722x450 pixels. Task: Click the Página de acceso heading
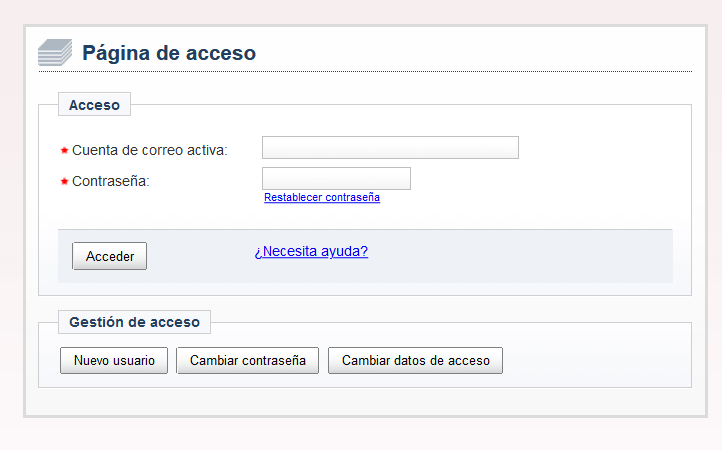click(169, 53)
